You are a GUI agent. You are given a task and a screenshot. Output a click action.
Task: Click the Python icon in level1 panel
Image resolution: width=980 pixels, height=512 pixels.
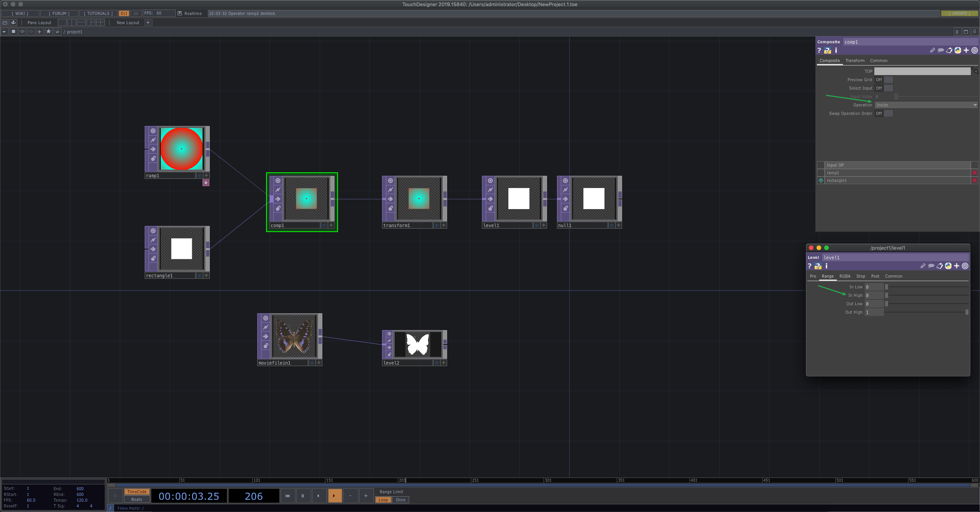coord(948,266)
